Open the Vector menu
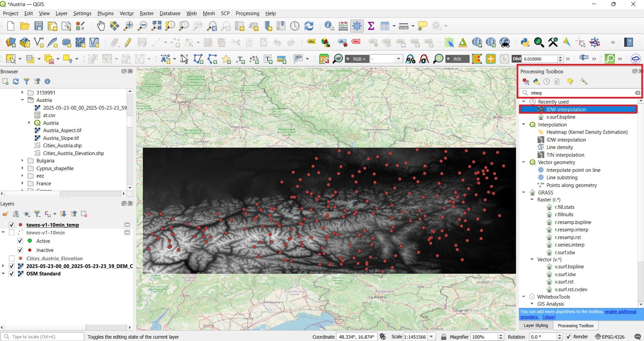644x341 pixels. click(127, 13)
